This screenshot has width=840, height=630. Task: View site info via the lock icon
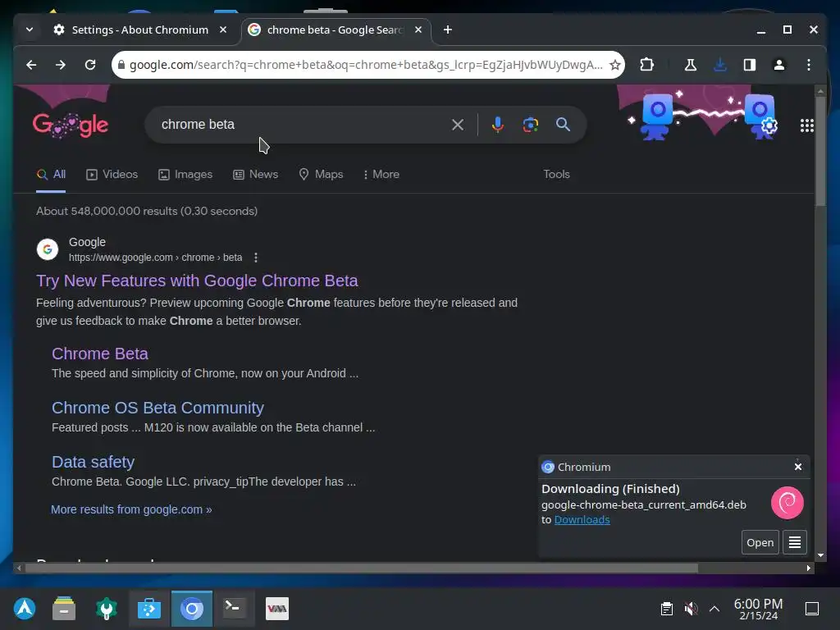(x=121, y=65)
